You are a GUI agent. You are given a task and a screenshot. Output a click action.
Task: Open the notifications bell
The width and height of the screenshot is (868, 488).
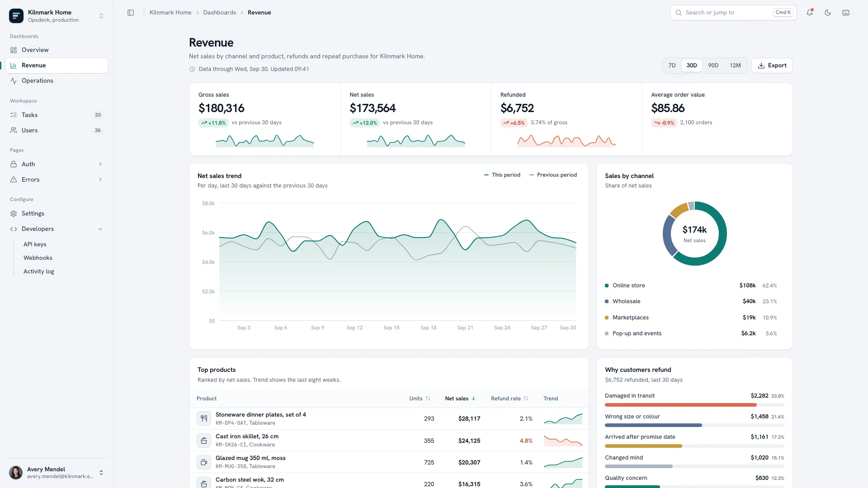[810, 13]
